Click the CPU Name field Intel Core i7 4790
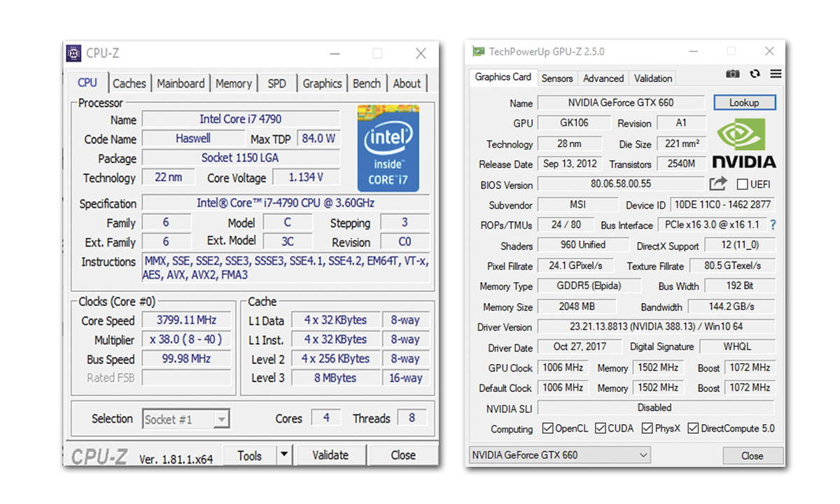The image size is (840, 504). click(x=241, y=119)
